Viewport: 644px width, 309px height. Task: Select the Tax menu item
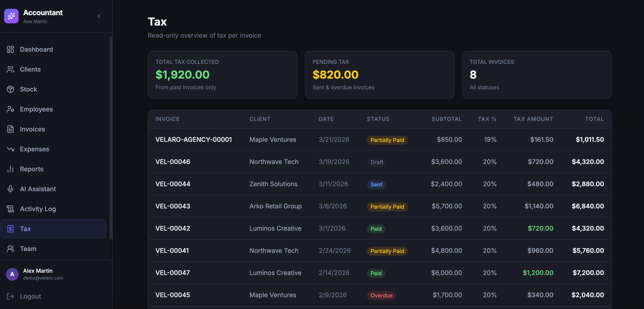[x=53, y=229]
